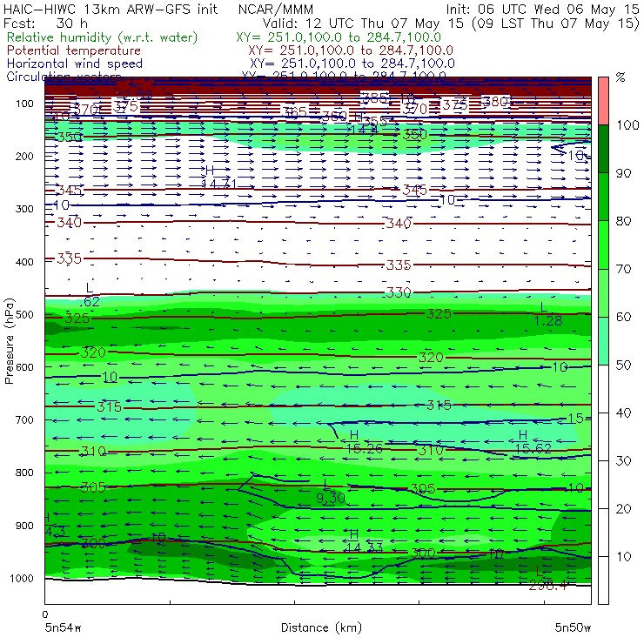Click the 70–80% bright green colorbar segment
Viewport: 644px width, 644px height.
(x=603, y=245)
